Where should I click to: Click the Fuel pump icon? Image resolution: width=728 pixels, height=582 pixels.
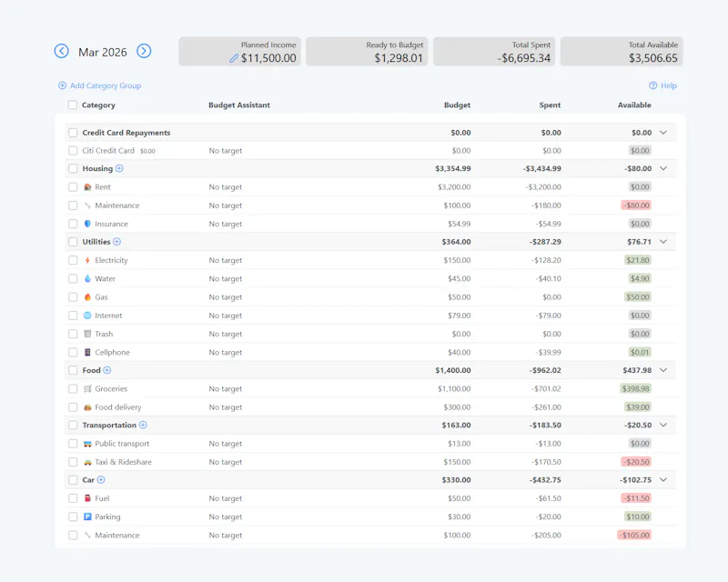pyautogui.click(x=87, y=498)
